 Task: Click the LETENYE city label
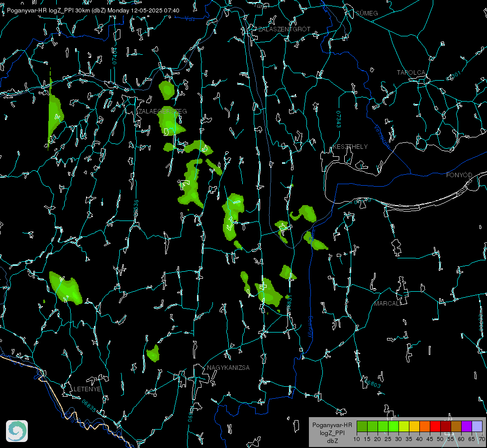click(87, 389)
